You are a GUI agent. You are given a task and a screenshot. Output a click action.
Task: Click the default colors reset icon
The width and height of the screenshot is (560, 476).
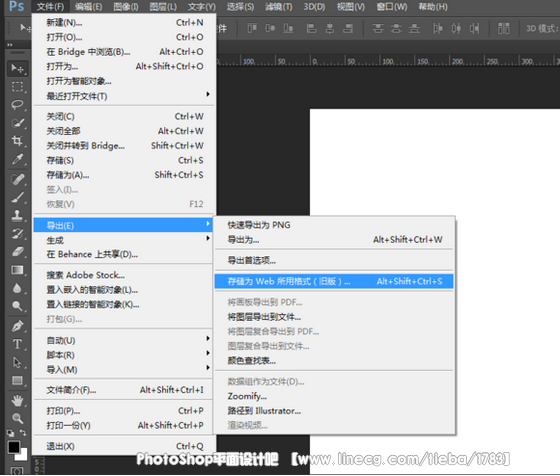pos(11,433)
